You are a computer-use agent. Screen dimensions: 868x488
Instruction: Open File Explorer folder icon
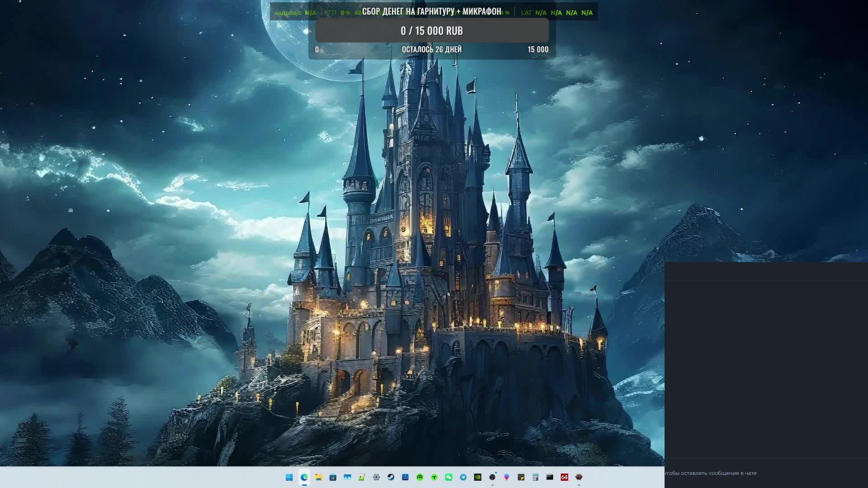[x=319, y=477]
